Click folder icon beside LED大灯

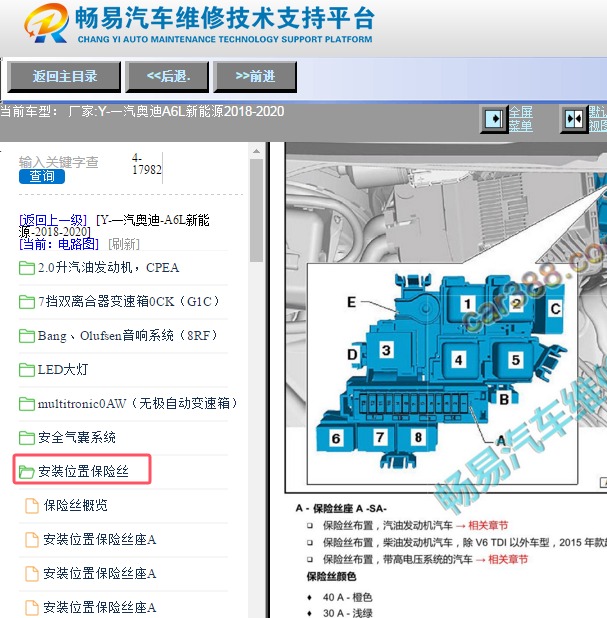point(27,370)
